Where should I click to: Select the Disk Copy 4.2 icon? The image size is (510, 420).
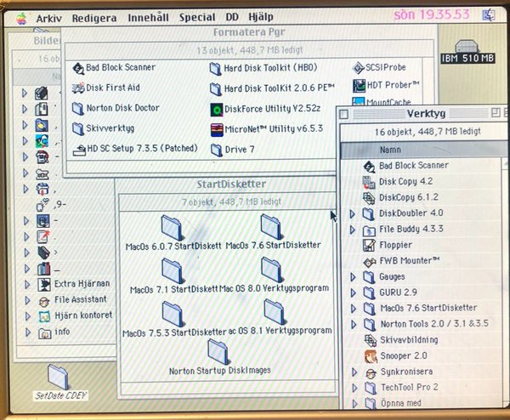point(369,182)
